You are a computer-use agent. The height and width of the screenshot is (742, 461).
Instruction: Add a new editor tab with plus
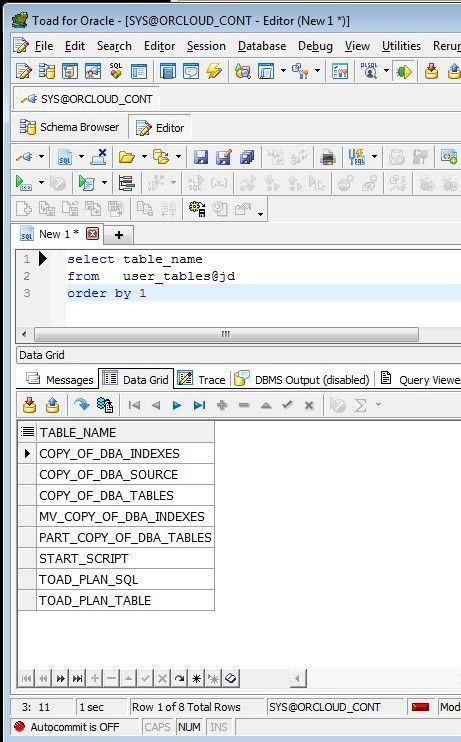click(x=119, y=235)
